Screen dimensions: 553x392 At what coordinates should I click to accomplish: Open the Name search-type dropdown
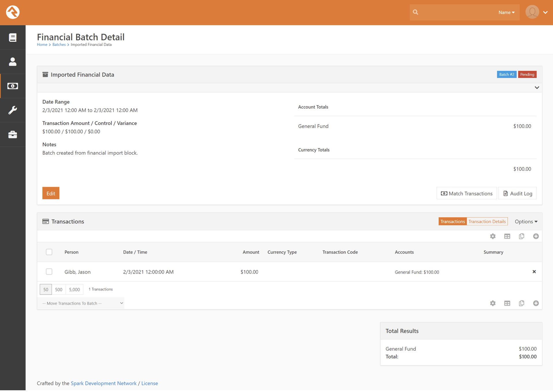pos(506,12)
